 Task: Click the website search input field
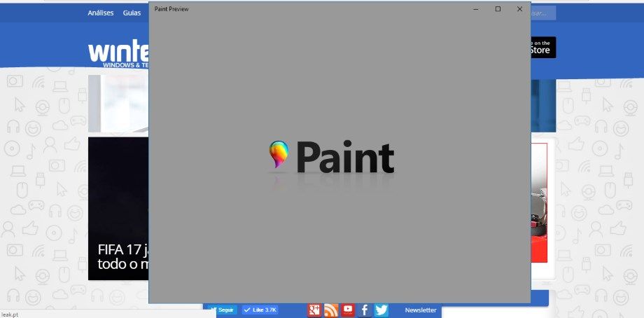click(x=543, y=13)
